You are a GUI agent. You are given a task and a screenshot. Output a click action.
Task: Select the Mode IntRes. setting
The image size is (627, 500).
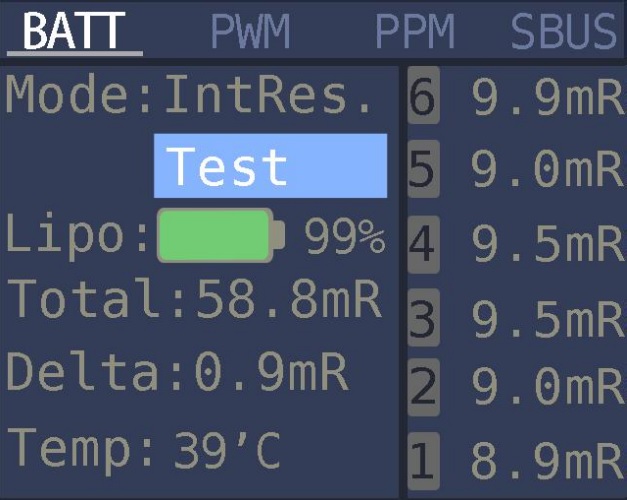coord(189,95)
